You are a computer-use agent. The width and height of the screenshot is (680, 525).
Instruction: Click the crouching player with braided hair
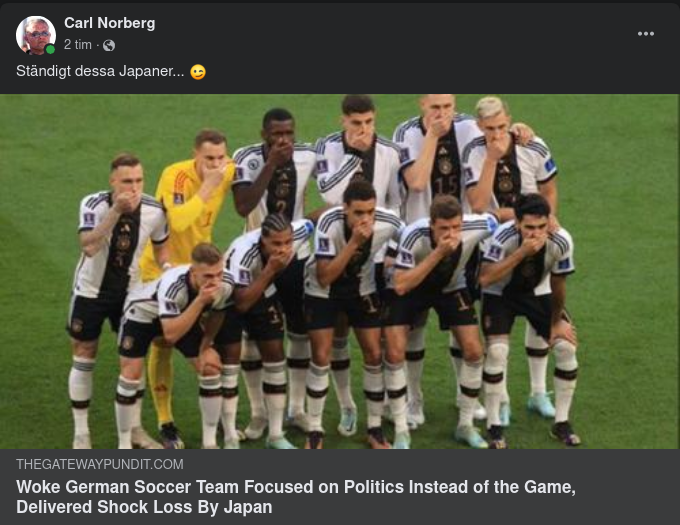click(271, 269)
